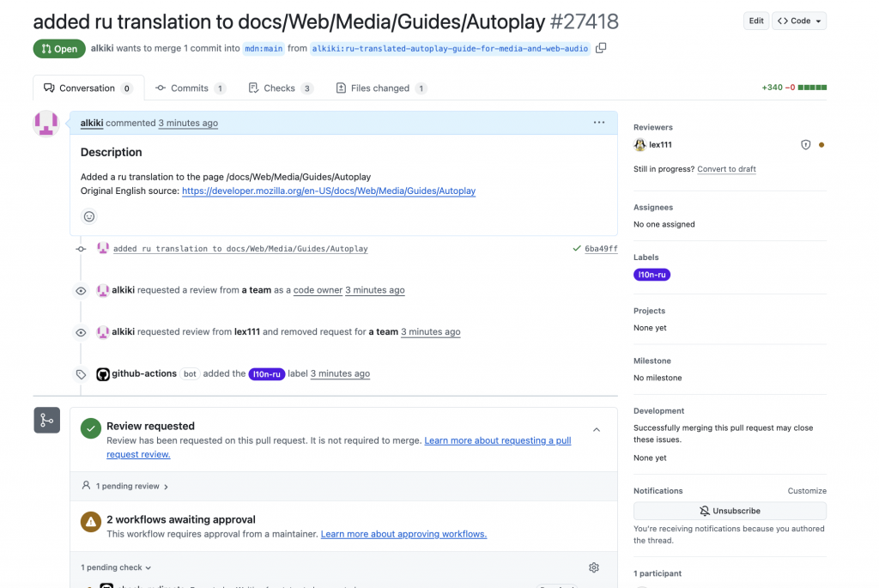Open the Files changed tab
This screenshot has height=588, width=879.
[x=380, y=88]
